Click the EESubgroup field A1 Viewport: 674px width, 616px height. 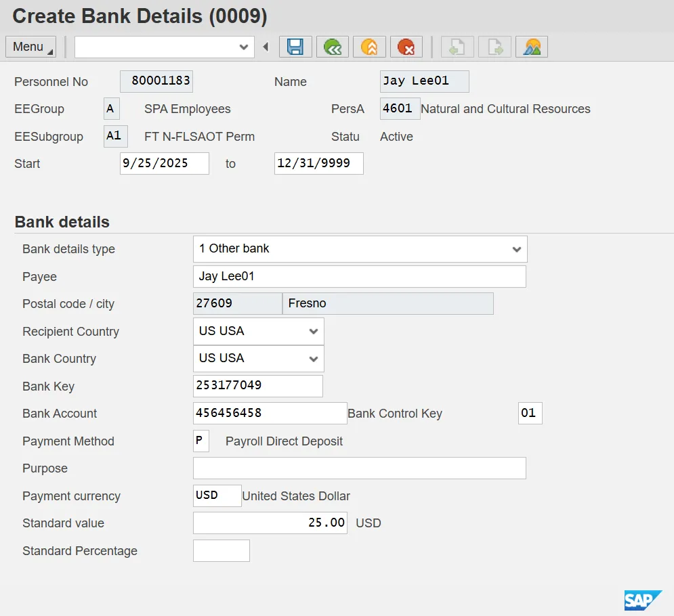tap(116, 136)
